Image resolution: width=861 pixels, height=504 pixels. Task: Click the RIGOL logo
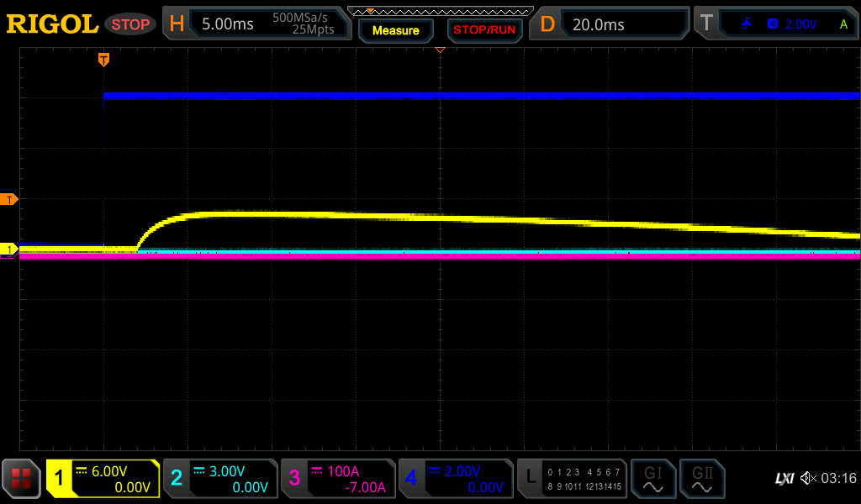[x=52, y=24]
